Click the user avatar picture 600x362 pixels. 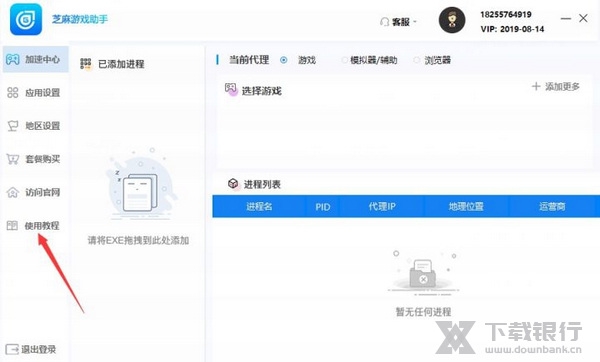[452, 20]
